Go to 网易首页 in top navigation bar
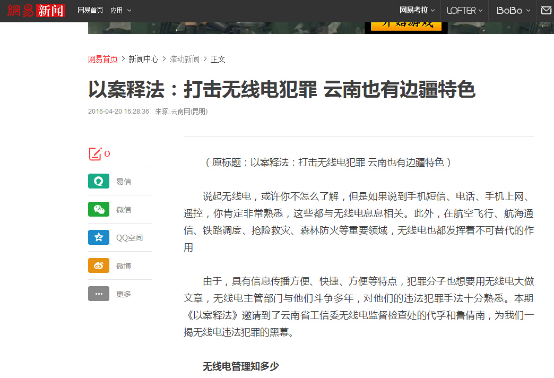 pos(90,11)
